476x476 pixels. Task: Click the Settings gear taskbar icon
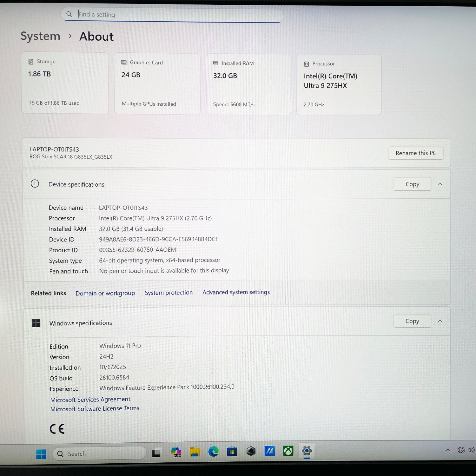307,451
